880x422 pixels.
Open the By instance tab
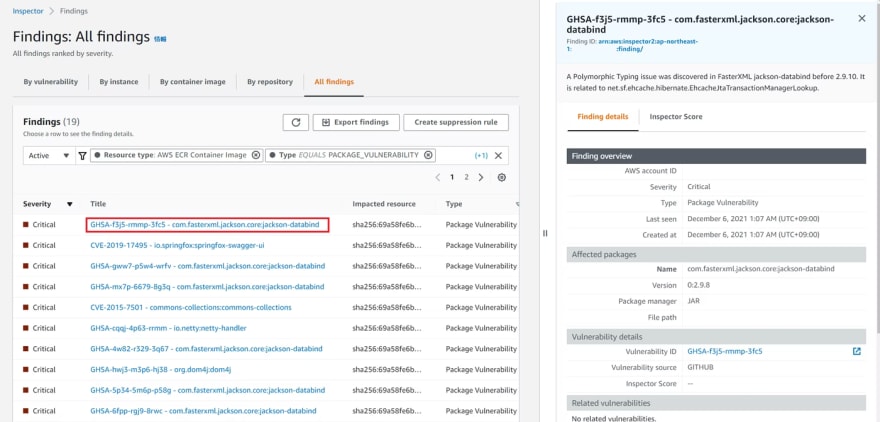119,82
